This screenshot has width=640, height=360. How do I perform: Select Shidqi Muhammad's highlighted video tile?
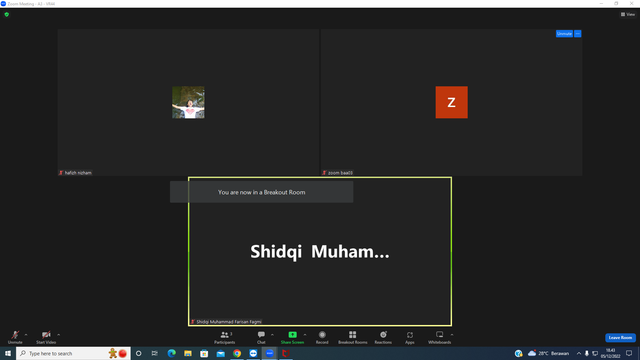[320, 251]
